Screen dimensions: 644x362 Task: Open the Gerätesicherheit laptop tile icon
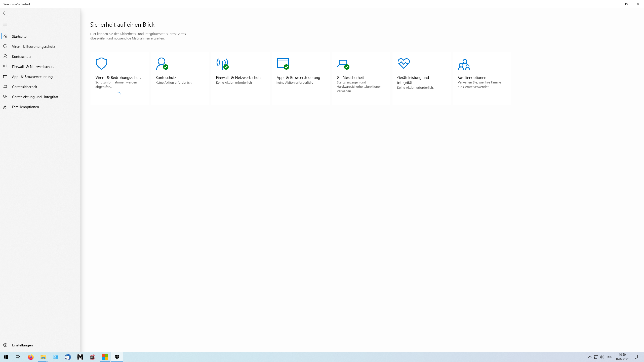tap(343, 64)
